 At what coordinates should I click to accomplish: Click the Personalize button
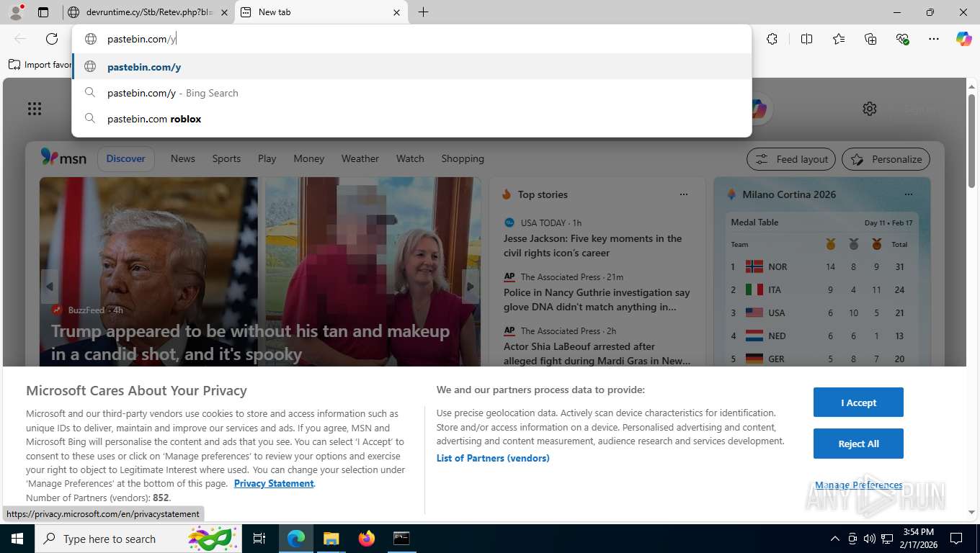click(886, 159)
